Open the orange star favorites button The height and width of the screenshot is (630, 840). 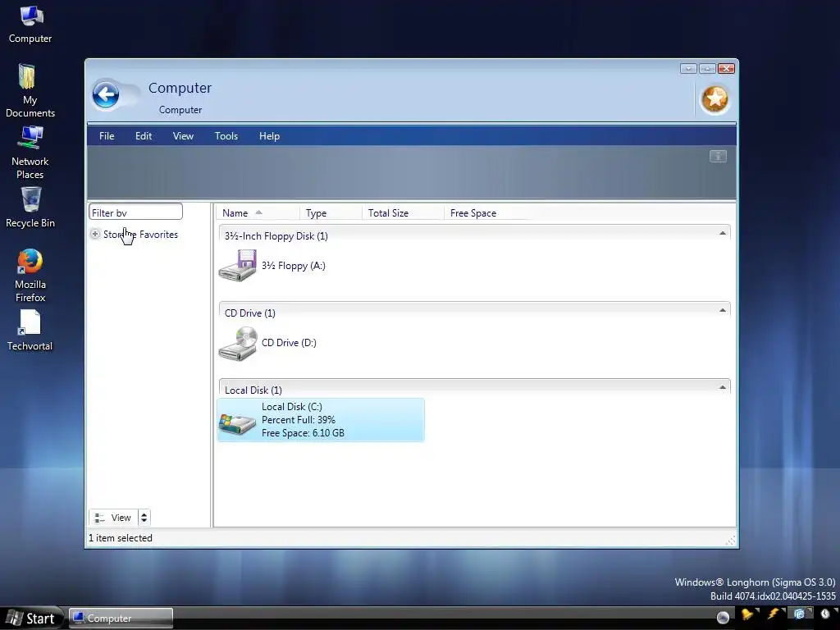pyautogui.click(x=714, y=99)
